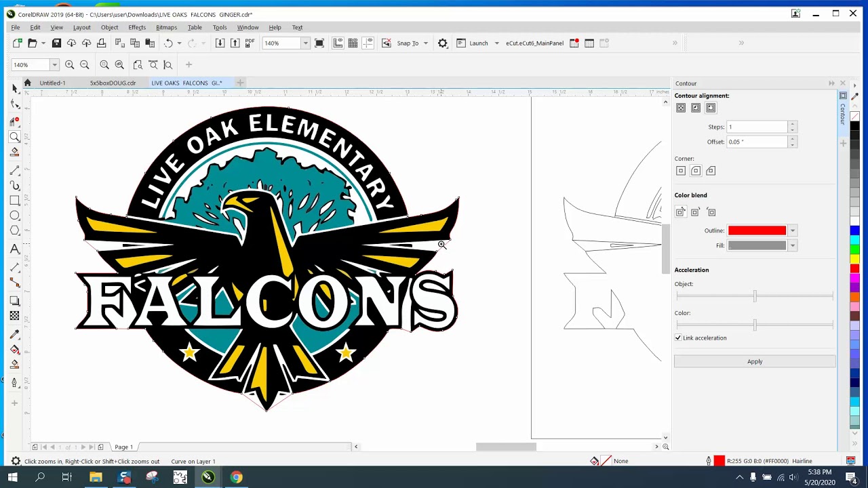Choose the To Center contour alignment

point(681,108)
